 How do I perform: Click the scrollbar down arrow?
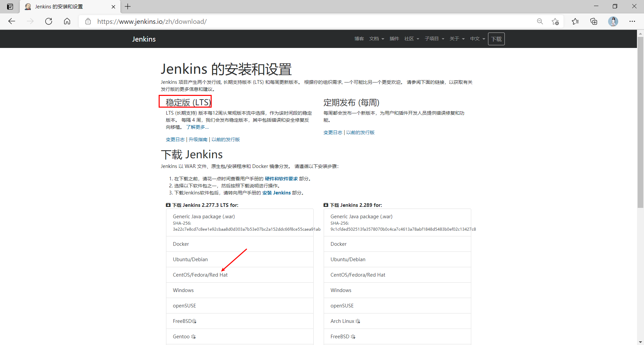pyautogui.click(x=640, y=342)
